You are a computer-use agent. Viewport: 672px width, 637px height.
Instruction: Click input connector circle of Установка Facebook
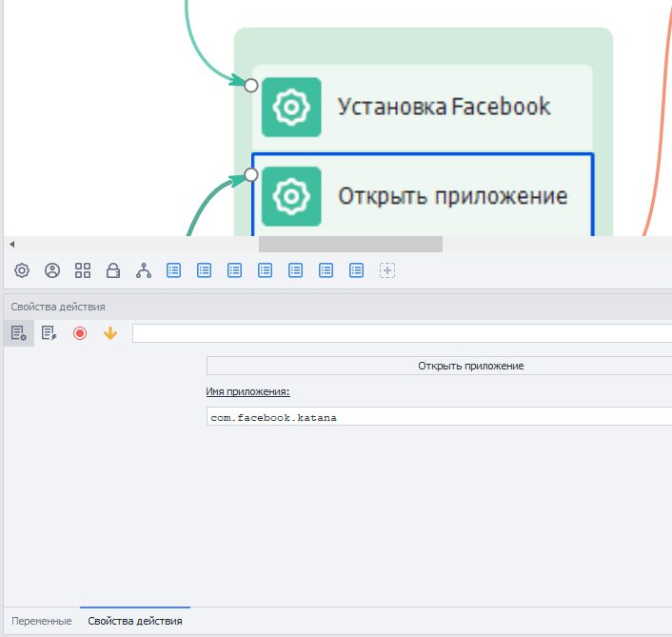tap(251, 86)
